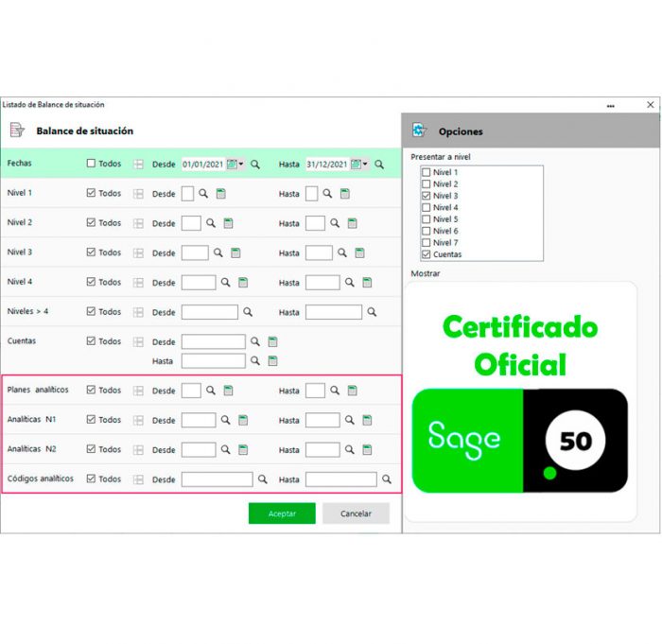Click Códigos analíticos Desde search magnifier
662x644 pixels.
tap(263, 479)
